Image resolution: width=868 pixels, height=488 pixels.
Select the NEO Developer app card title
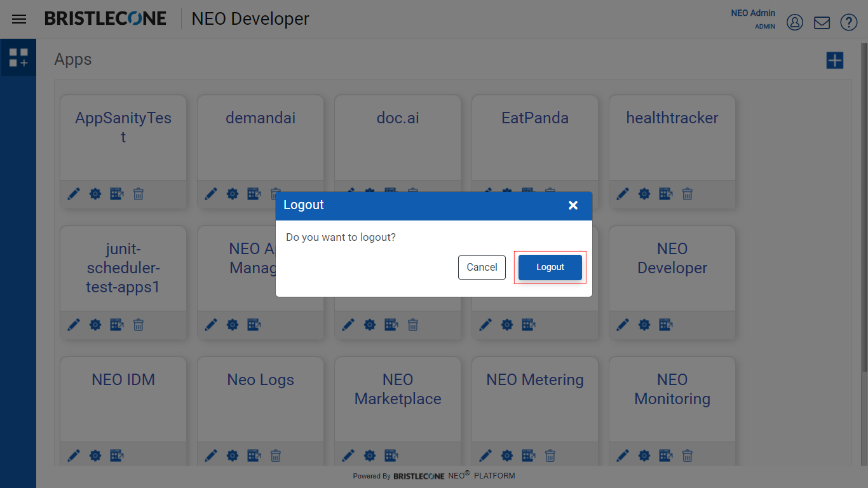tap(672, 258)
